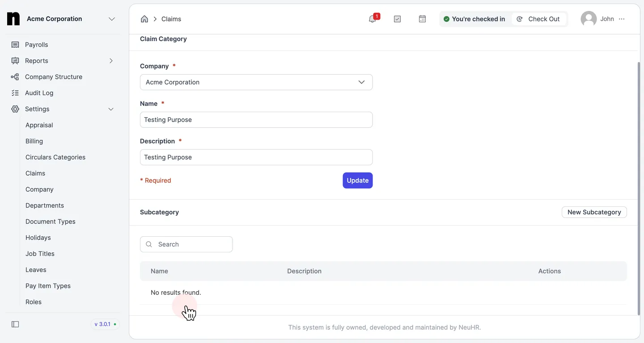
Task: Click the Audit Log checklist icon
Action: pos(15,93)
